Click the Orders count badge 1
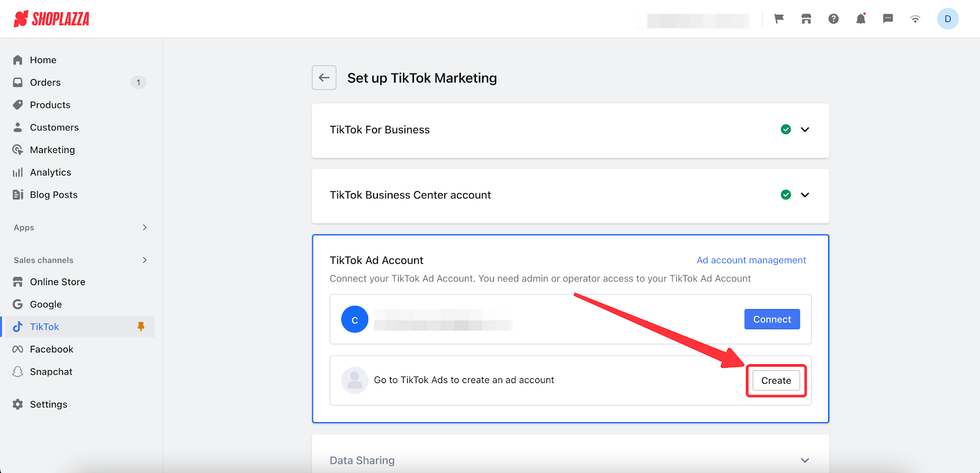This screenshot has height=473, width=980. tap(138, 83)
